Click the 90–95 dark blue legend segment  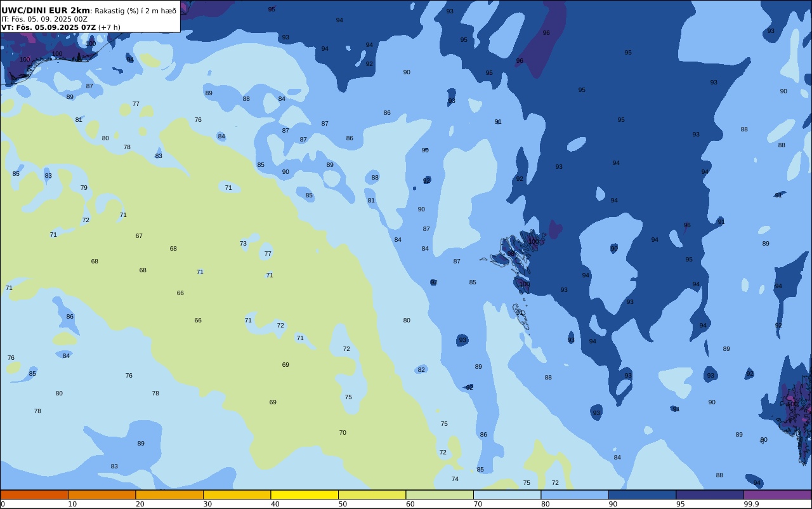(x=642, y=494)
